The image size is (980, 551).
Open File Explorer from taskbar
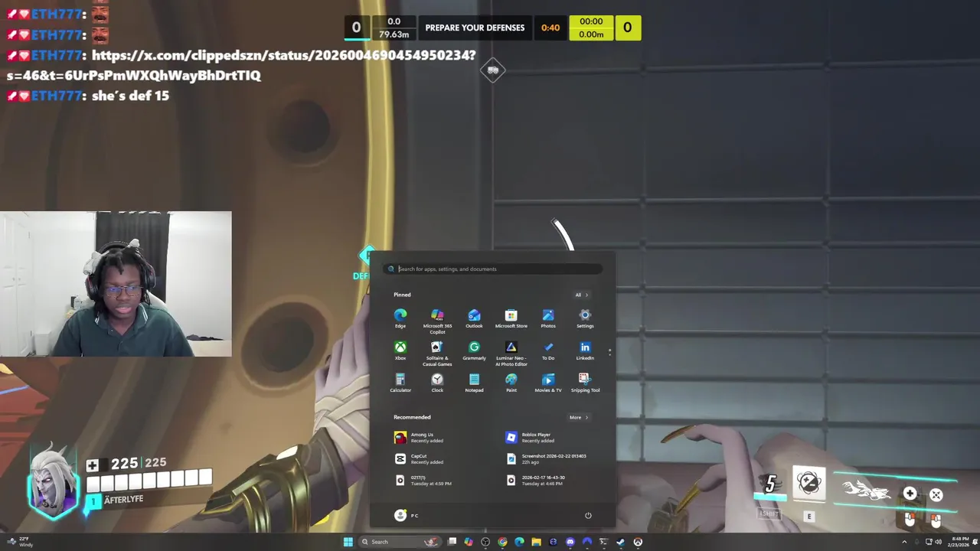click(536, 542)
